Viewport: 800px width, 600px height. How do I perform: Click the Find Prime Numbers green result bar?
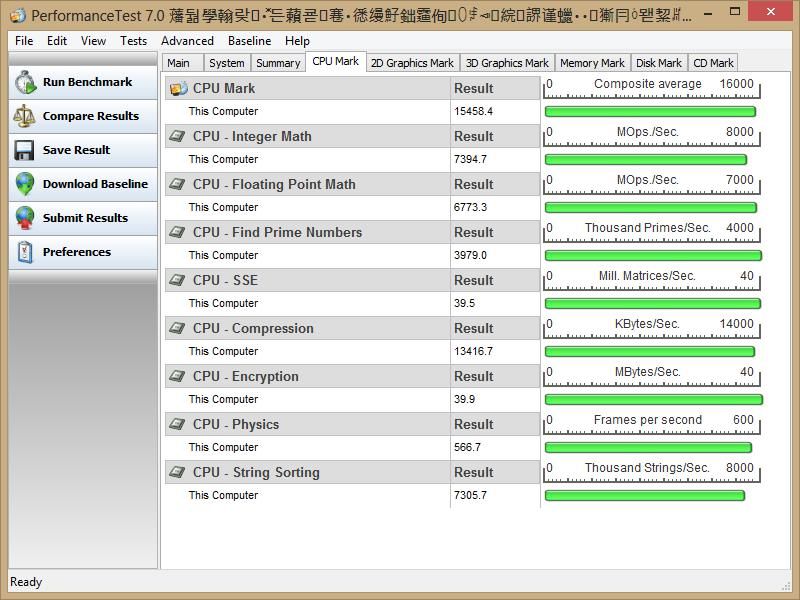point(653,256)
